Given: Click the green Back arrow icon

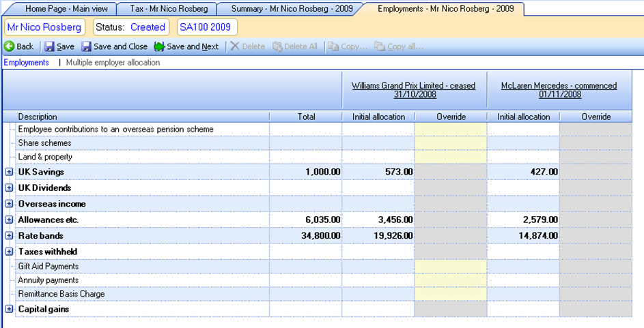Looking at the screenshot, I should (9, 46).
